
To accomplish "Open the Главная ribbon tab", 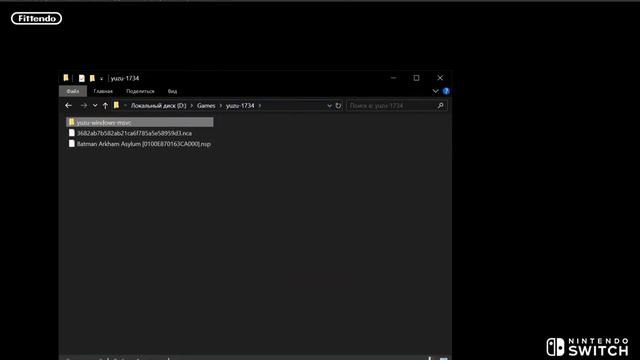I will [103, 91].
